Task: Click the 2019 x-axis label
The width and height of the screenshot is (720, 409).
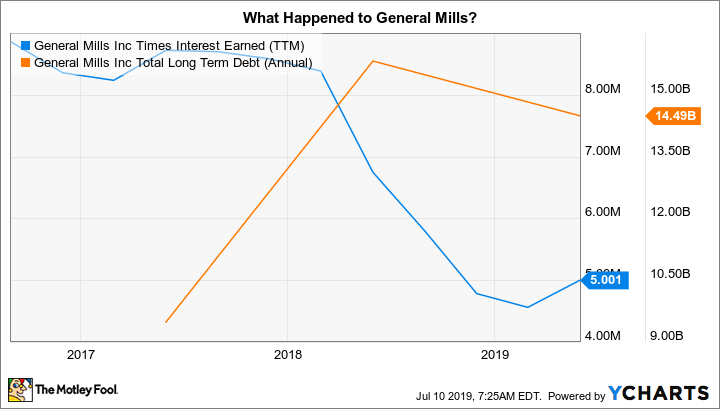Action: pyautogui.click(x=495, y=355)
